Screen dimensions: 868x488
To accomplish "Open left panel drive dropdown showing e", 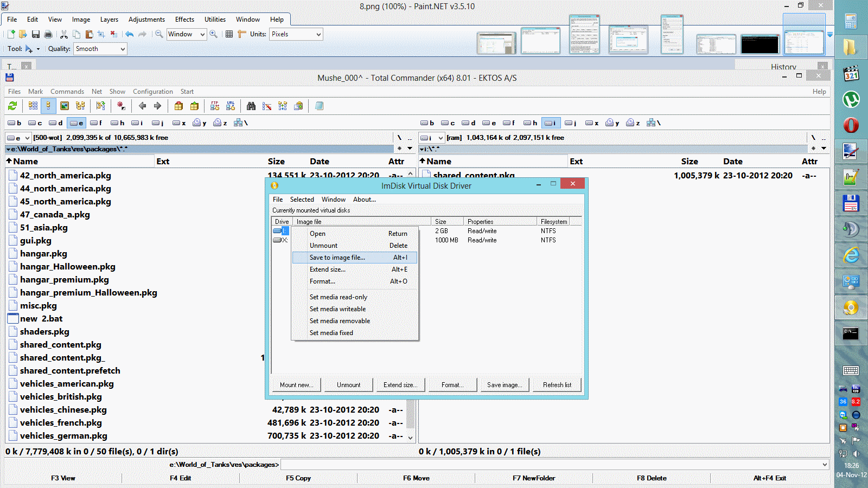I will [x=19, y=138].
